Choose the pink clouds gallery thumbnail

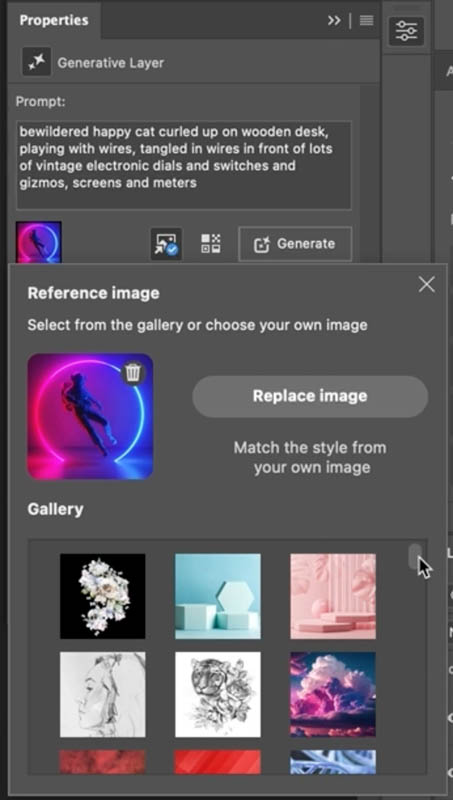pyautogui.click(x=333, y=694)
